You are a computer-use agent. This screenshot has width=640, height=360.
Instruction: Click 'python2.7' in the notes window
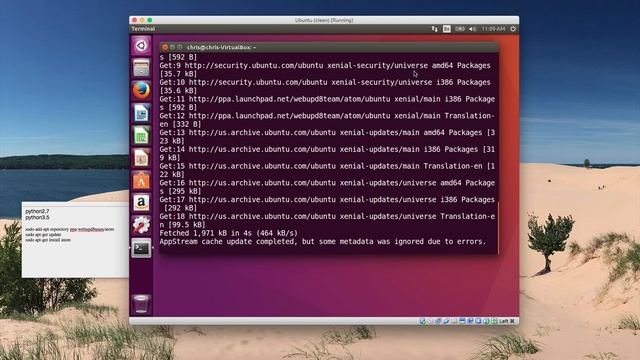(37, 211)
